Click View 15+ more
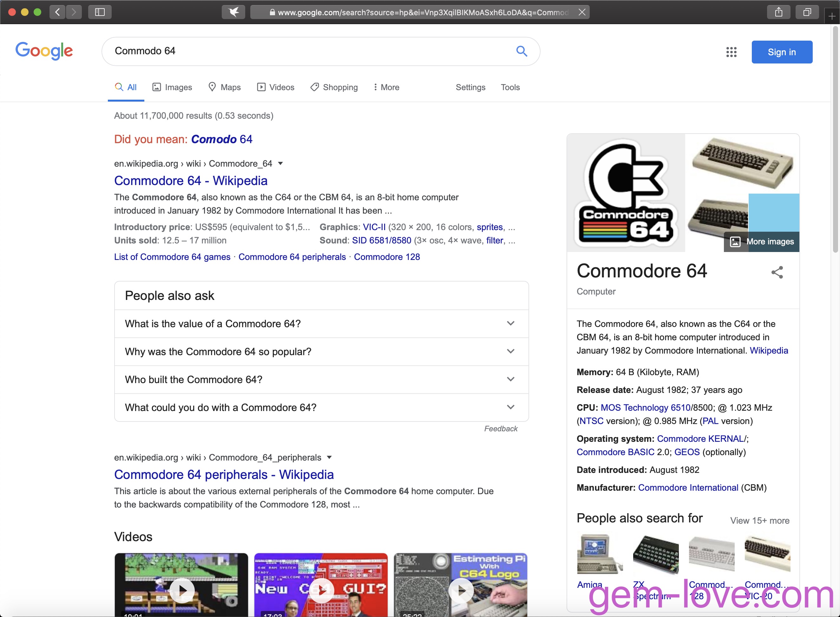 pos(760,521)
